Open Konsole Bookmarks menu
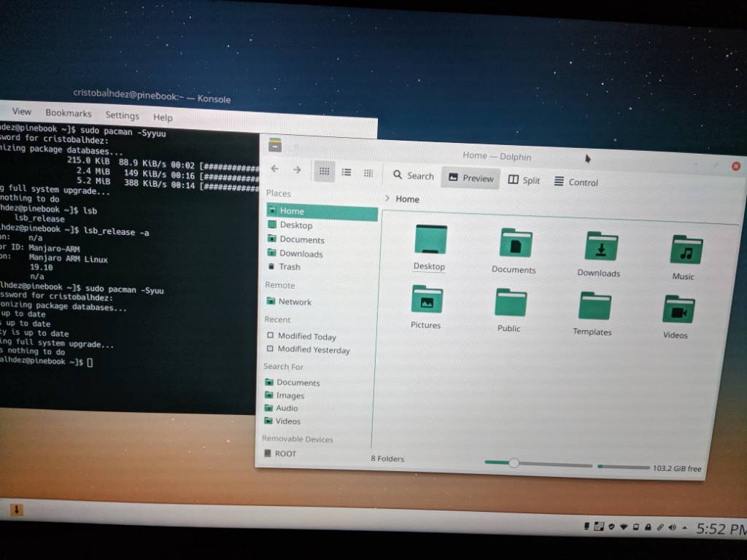This screenshot has width=747, height=560. point(69,113)
